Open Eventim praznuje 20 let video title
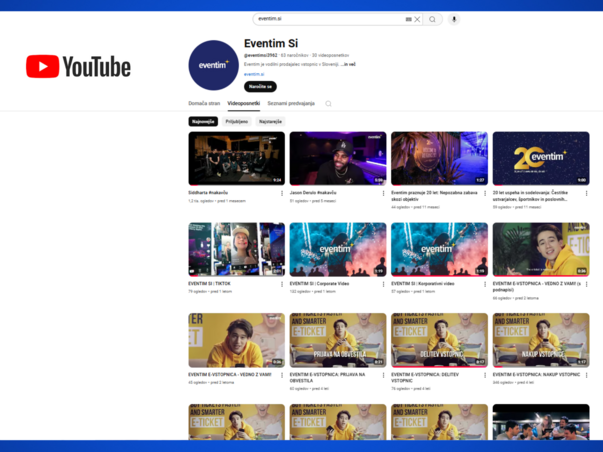The height and width of the screenshot is (452, 603). click(x=435, y=196)
